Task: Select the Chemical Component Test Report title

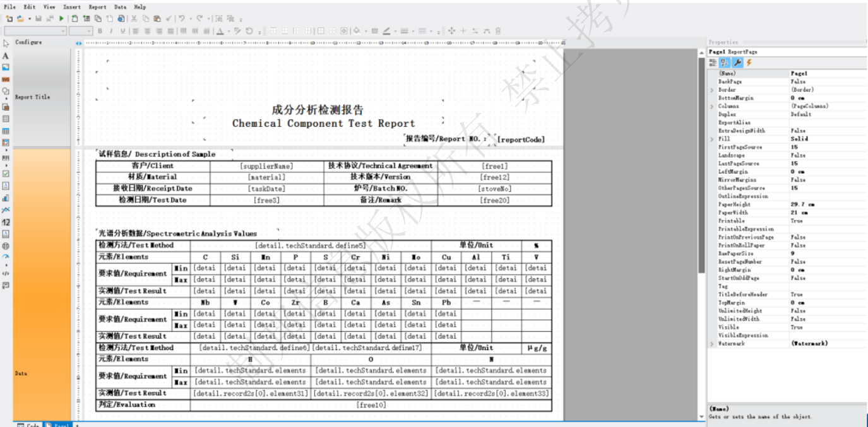Action: click(x=324, y=124)
